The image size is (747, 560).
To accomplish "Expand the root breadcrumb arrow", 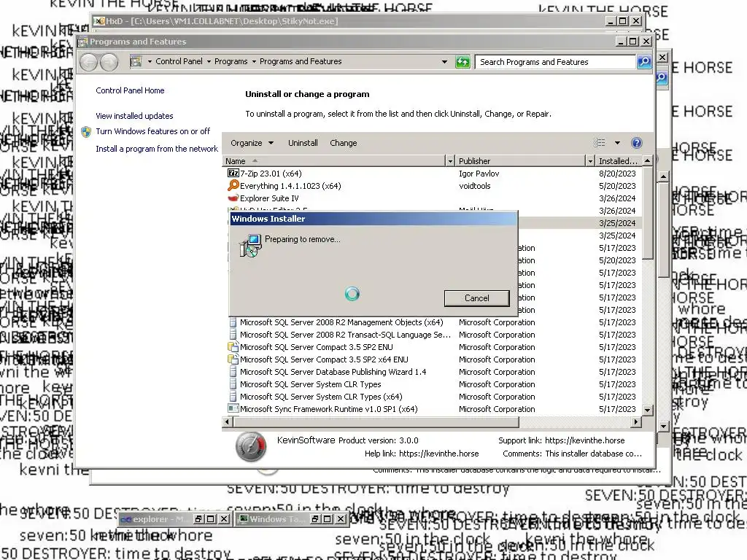I will pos(150,61).
